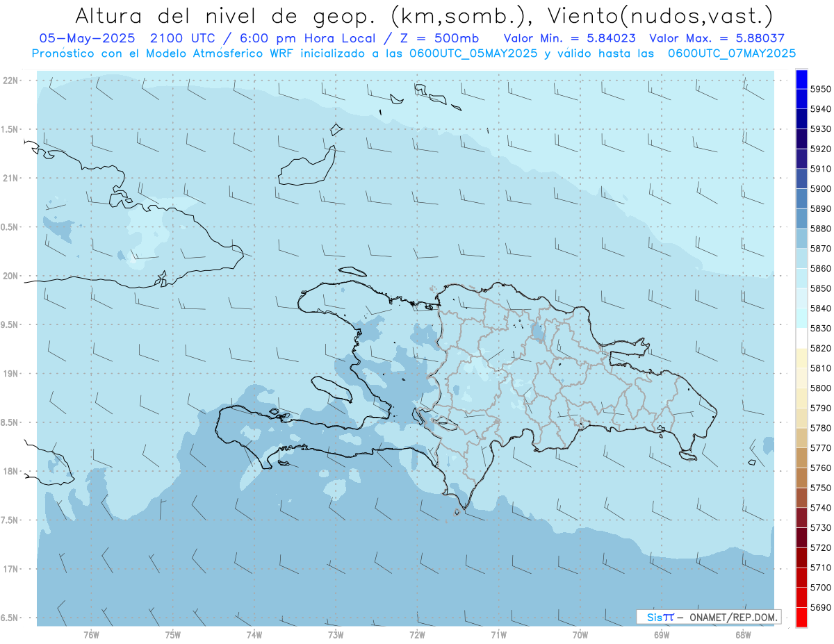Click the '5880' color bar value
The width and height of the screenshot is (834, 644).
pyautogui.click(x=821, y=229)
